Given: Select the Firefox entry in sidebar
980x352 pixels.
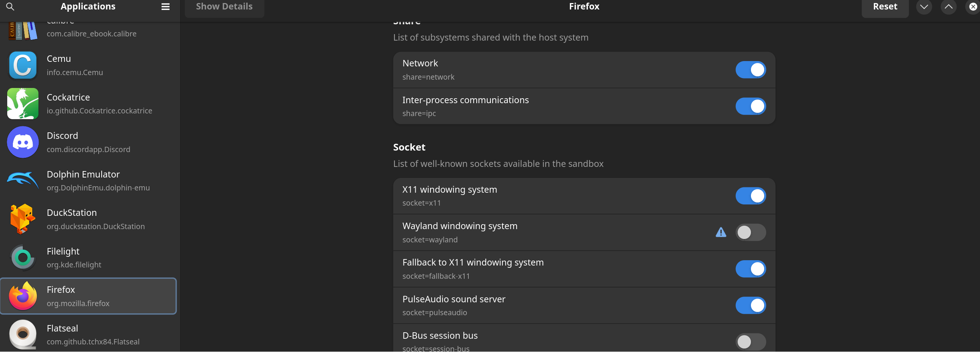Looking at the screenshot, I should click(x=88, y=296).
